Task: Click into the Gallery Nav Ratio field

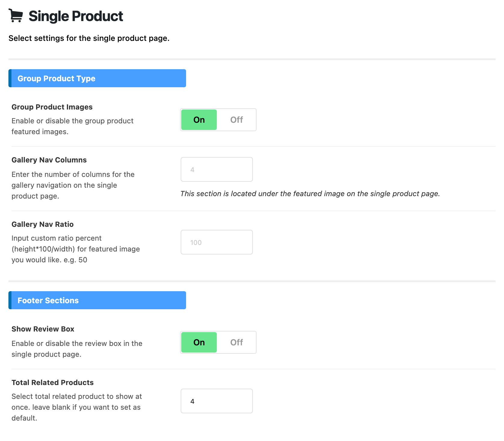Action: [x=217, y=242]
